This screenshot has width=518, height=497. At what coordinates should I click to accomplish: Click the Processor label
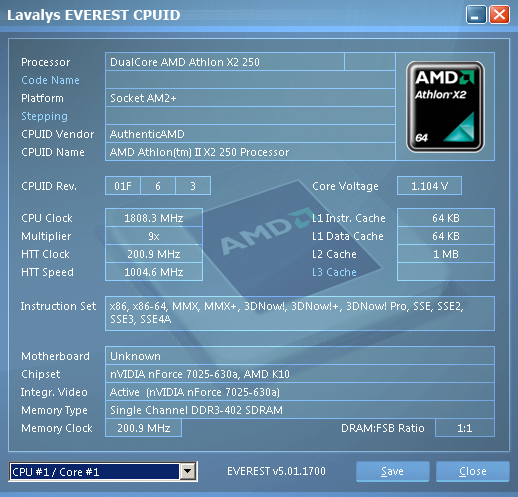coord(45,62)
